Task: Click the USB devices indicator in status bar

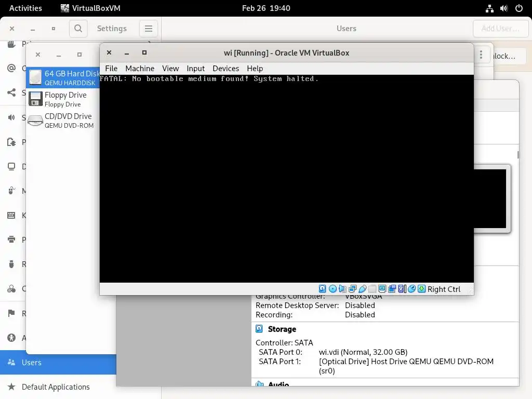Action: [x=362, y=289]
